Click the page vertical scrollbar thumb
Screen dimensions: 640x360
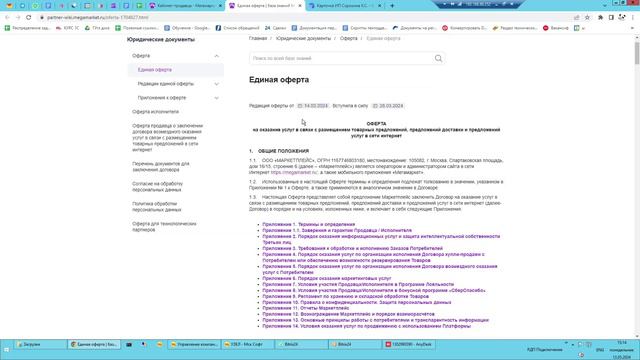pyautogui.click(x=637, y=52)
